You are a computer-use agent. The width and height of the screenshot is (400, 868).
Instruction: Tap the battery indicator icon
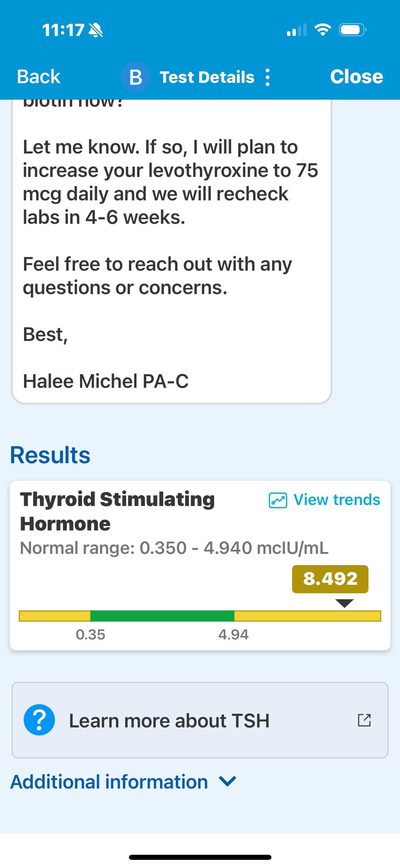coord(353,30)
